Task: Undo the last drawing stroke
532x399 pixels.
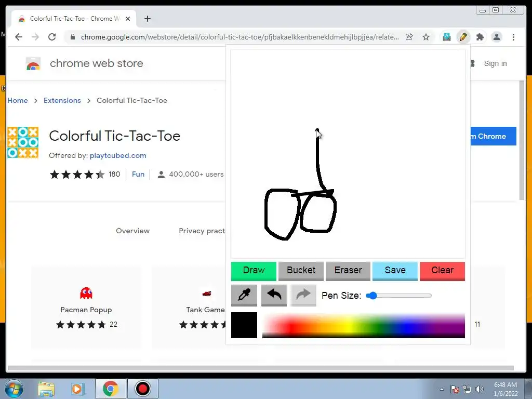Action: point(274,295)
